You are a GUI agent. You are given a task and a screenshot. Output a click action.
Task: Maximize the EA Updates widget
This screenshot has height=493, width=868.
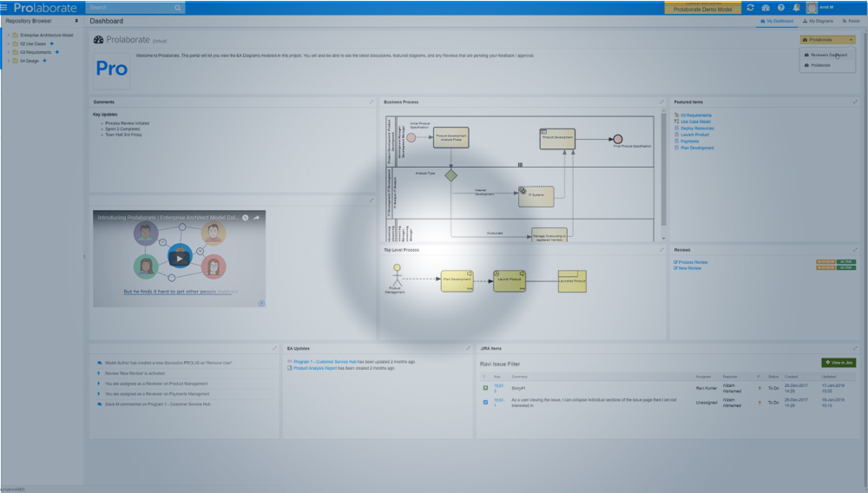pos(469,348)
